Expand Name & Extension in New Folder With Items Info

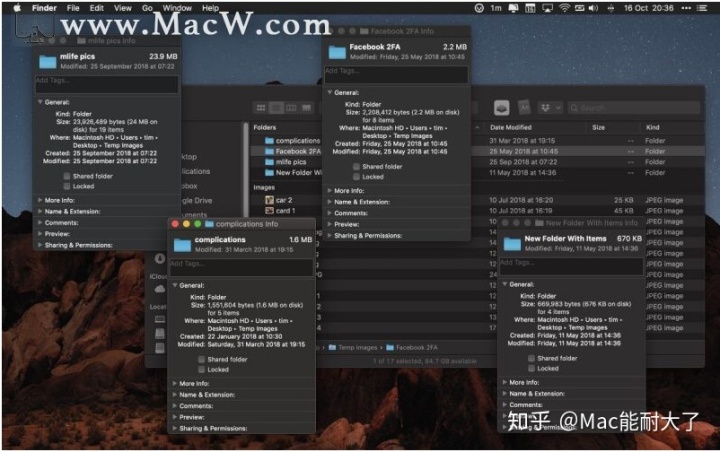505,393
